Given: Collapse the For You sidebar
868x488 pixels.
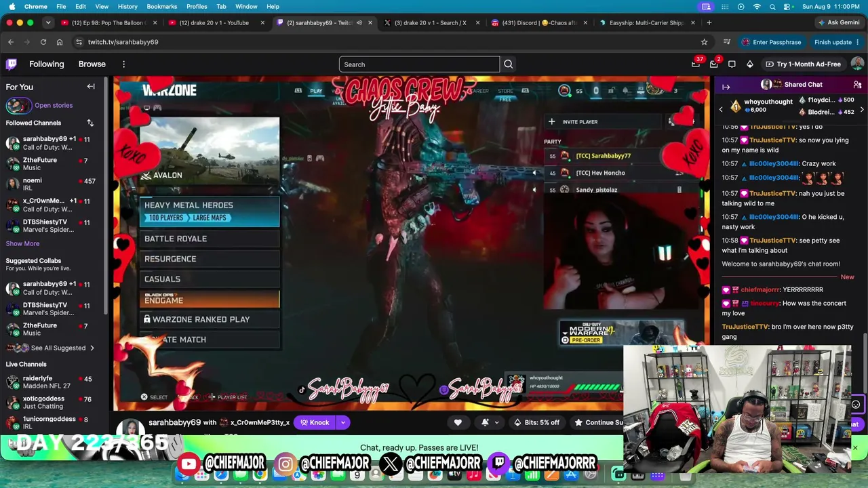Looking at the screenshot, I should pyautogui.click(x=91, y=87).
